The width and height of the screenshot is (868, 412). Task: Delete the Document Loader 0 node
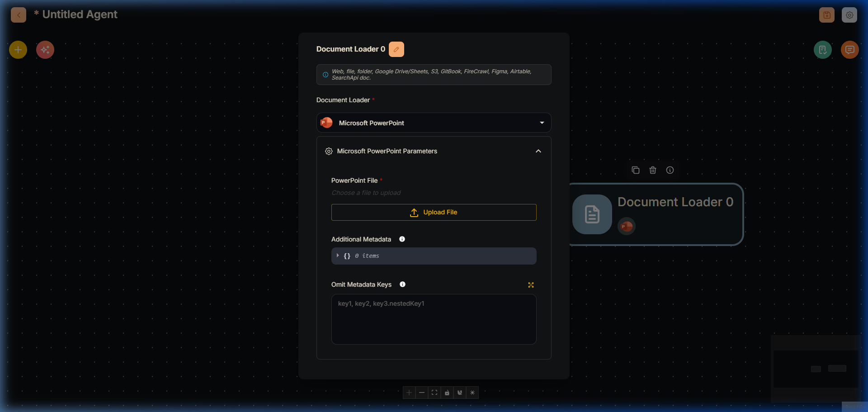click(653, 170)
